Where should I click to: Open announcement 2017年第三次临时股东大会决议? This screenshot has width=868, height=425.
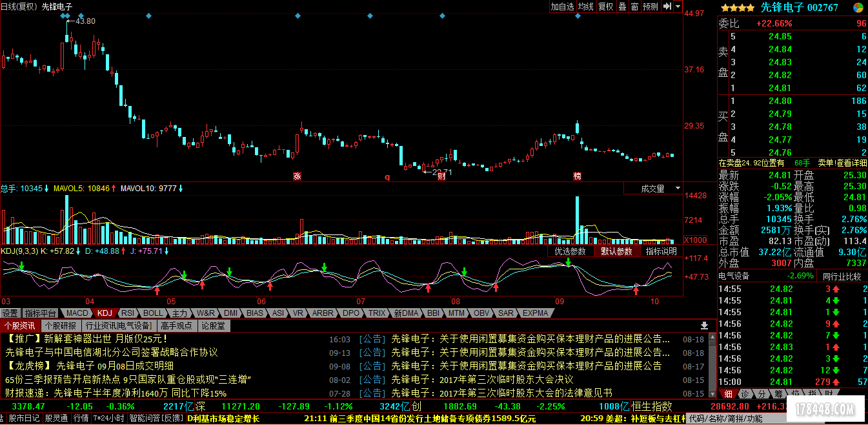482,379
